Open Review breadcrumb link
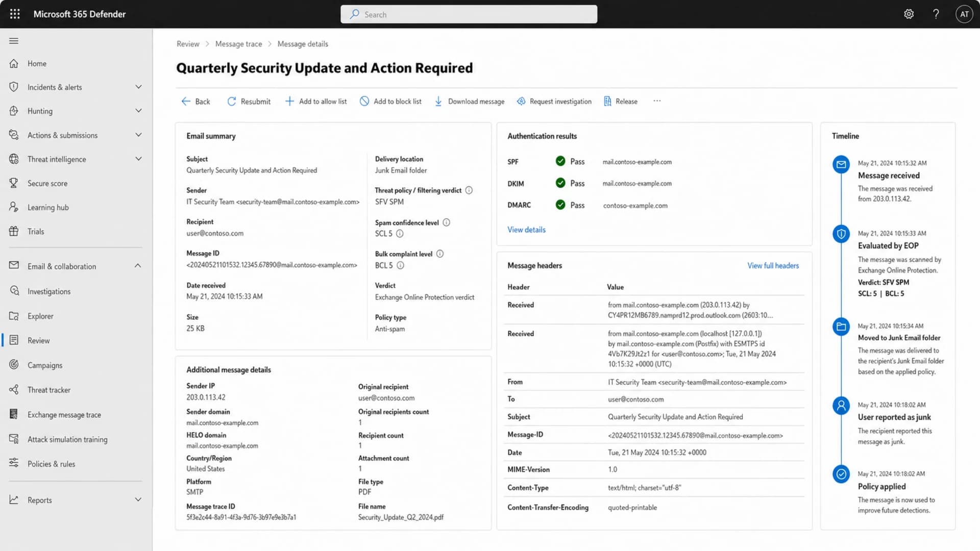 click(x=188, y=44)
